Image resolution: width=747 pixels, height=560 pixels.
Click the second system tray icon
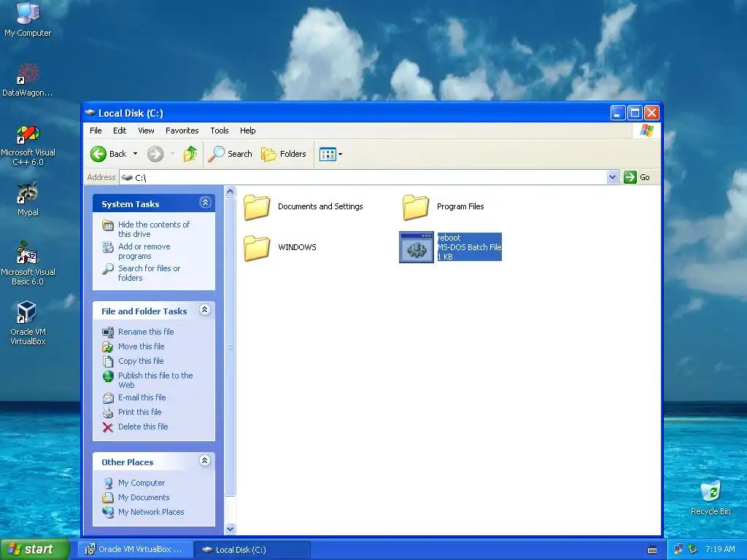pyautogui.click(x=693, y=550)
